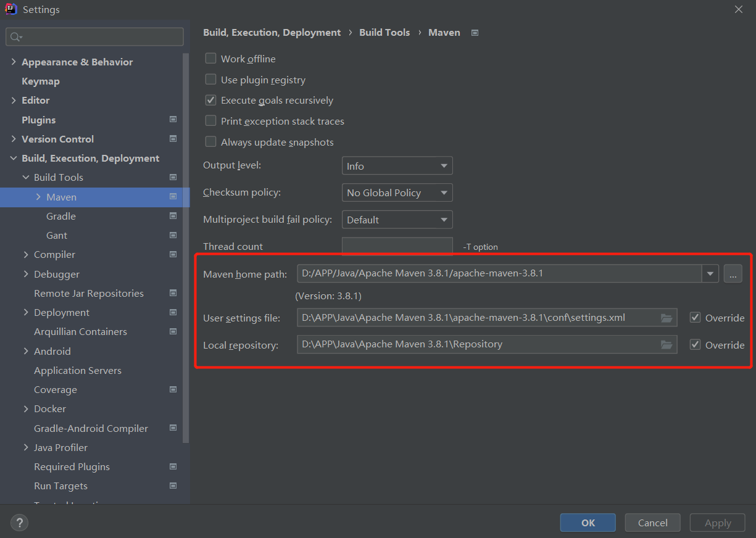Click the project-level icon on the Deployment row
Image resolution: width=756 pixels, height=538 pixels.
pyautogui.click(x=173, y=312)
